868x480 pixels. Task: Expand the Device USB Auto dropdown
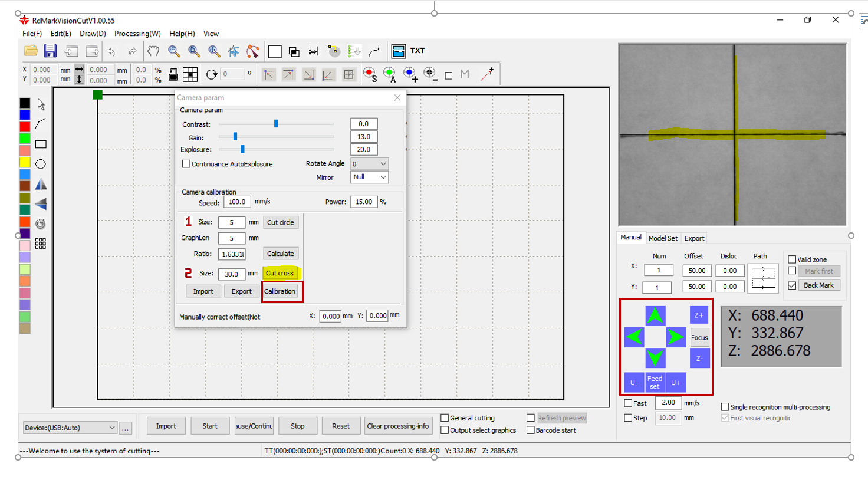pos(70,428)
